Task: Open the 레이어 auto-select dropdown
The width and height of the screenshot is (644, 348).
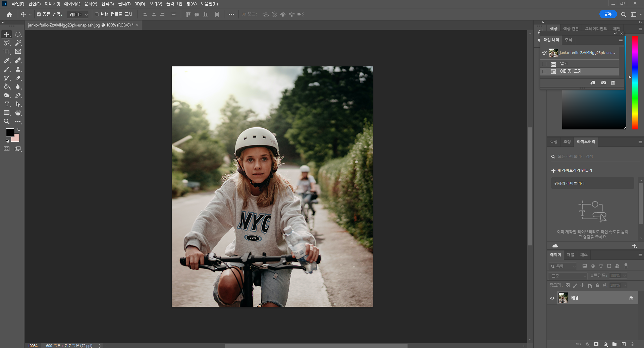Action: coord(78,14)
